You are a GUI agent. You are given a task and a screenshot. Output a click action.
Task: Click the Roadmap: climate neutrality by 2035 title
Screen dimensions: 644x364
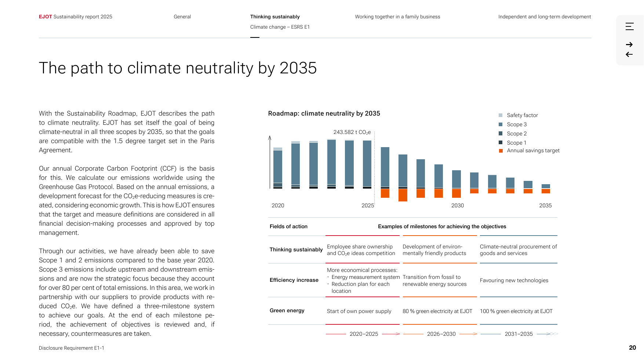(x=324, y=113)
